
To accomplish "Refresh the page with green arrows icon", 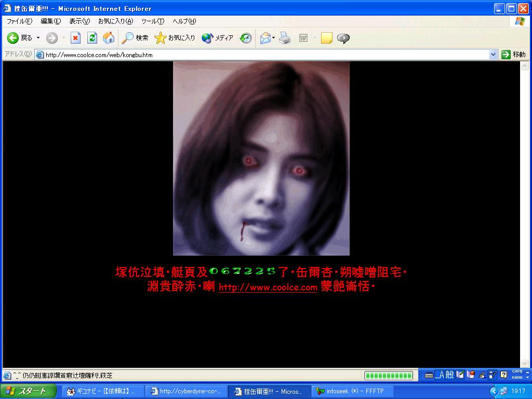I will pos(92,38).
